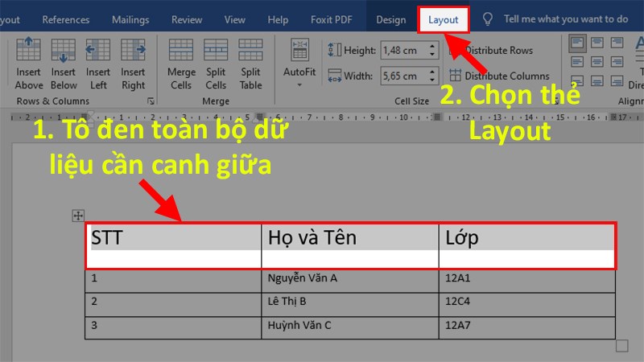Click the table resize handle at bottom right
Viewport: 644px width, 362px height.
[x=621, y=346]
